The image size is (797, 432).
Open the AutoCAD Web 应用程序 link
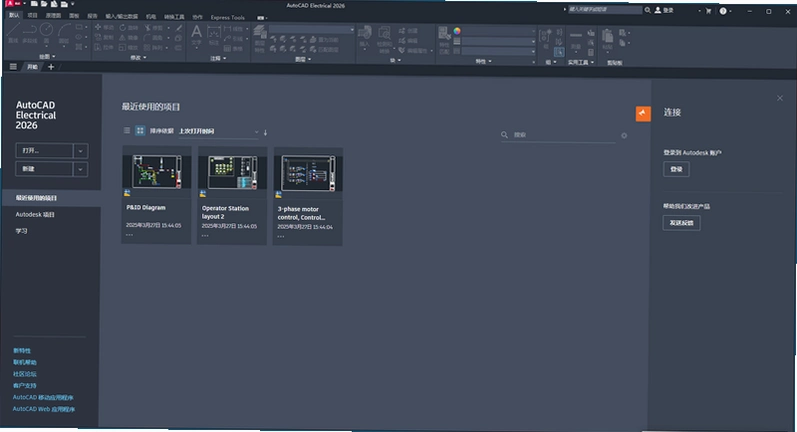tap(44, 409)
